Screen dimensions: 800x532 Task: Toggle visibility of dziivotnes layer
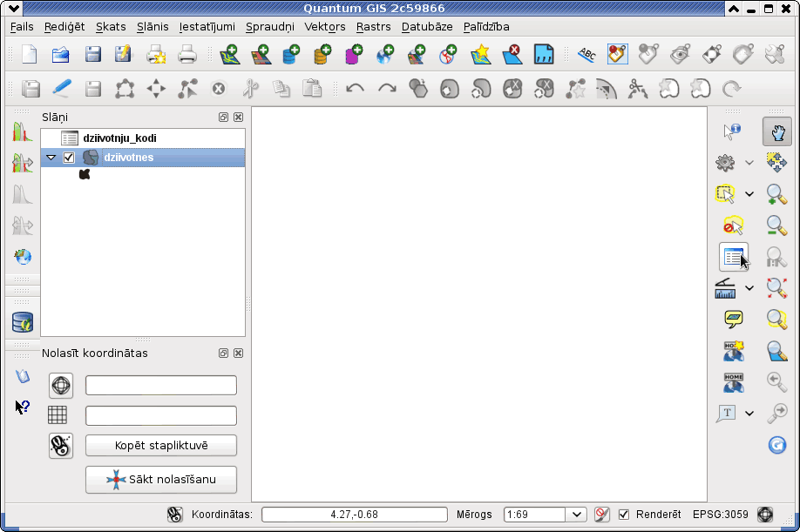point(69,158)
